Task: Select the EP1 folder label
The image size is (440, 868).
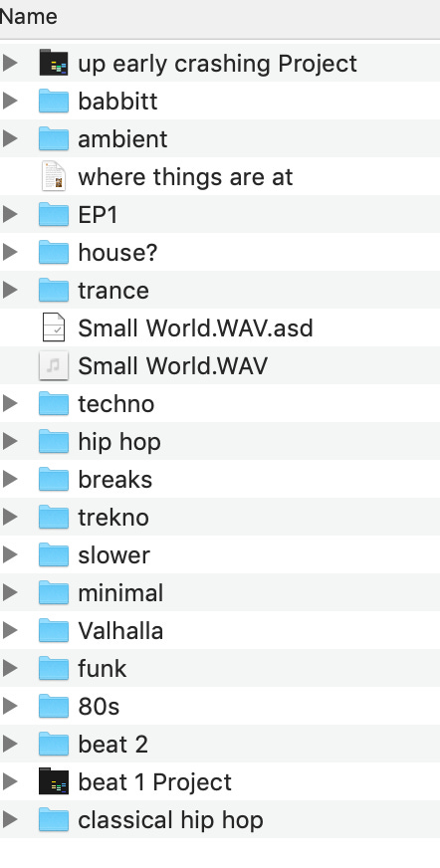Action: click(x=98, y=215)
